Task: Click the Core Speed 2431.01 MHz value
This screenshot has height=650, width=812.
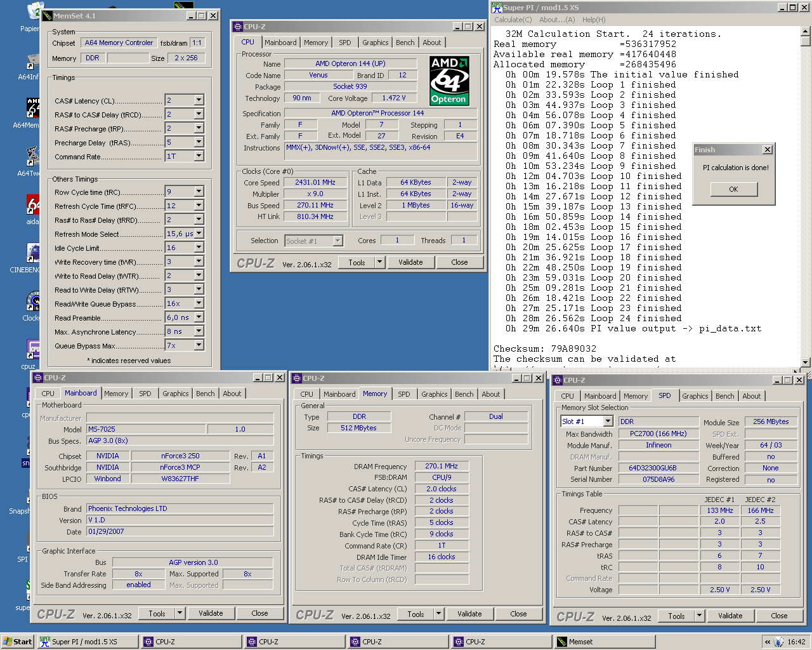Action: pos(315,182)
